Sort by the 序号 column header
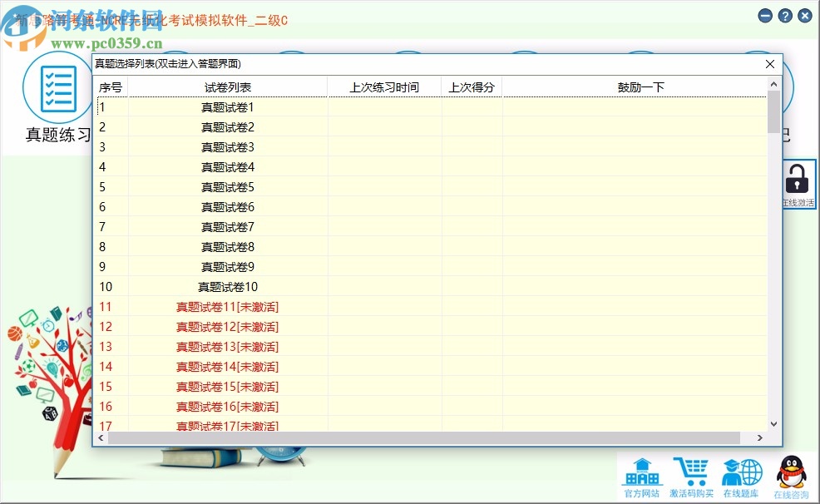 (111, 87)
